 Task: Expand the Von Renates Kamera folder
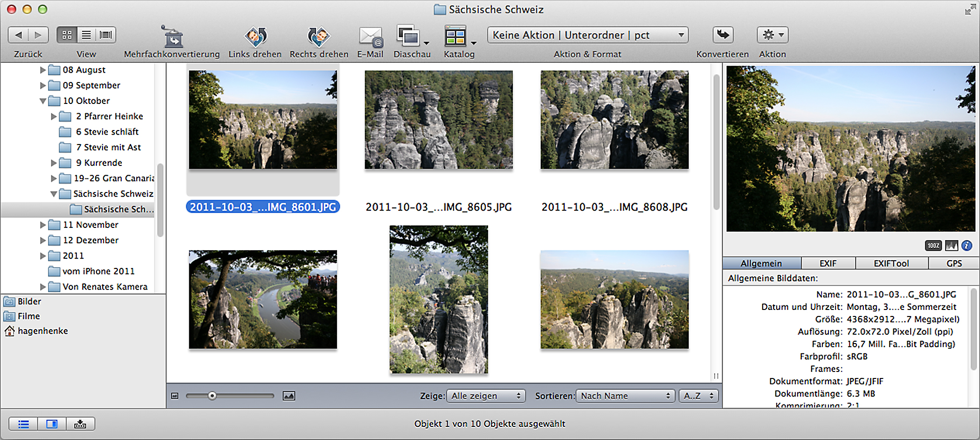tap(43, 287)
